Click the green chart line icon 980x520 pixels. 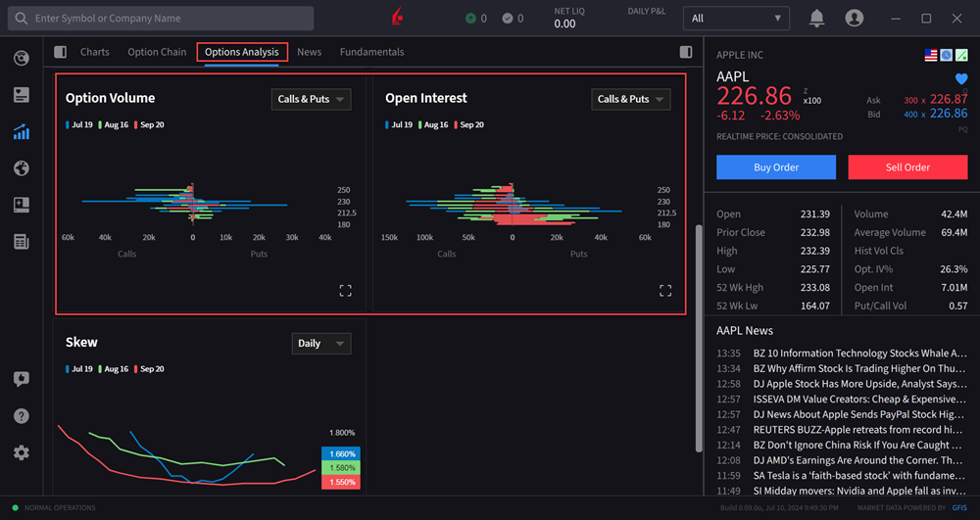[962, 55]
